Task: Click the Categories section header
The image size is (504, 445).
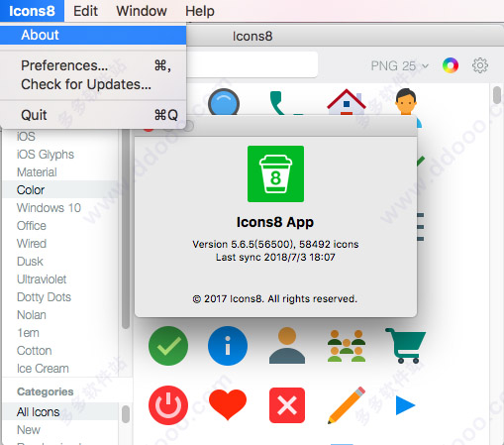Action: tap(46, 391)
